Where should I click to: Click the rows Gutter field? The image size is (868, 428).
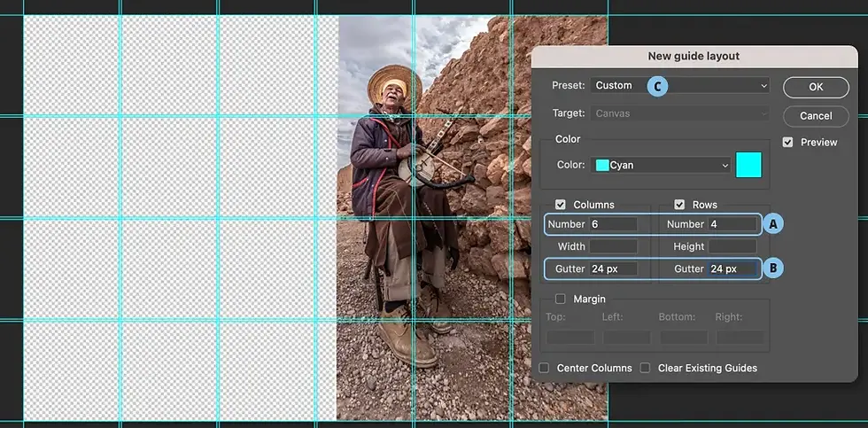tap(732, 268)
